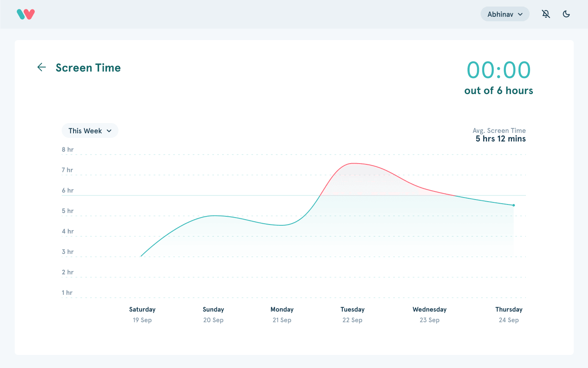This screenshot has width=588, height=368.
Task: Expand the This Week range dropdown
Action: (90, 131)
